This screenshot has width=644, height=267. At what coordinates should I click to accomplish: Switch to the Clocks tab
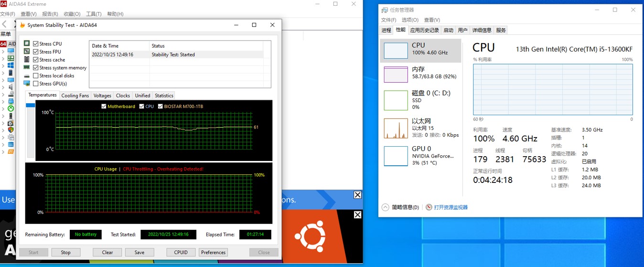coord(123,96)
